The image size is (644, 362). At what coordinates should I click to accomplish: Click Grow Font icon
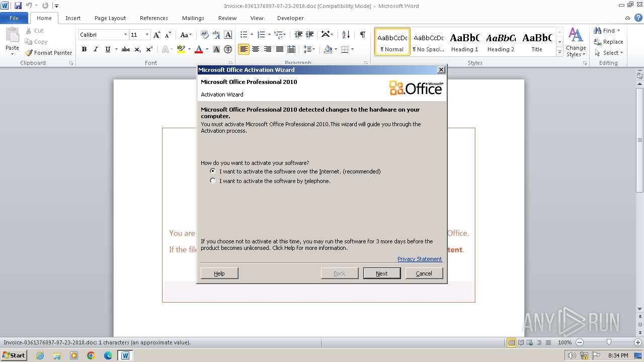157,35
